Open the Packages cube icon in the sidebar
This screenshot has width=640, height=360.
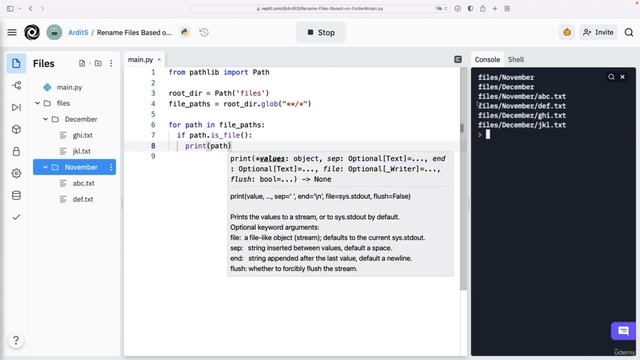pos(16,129)
